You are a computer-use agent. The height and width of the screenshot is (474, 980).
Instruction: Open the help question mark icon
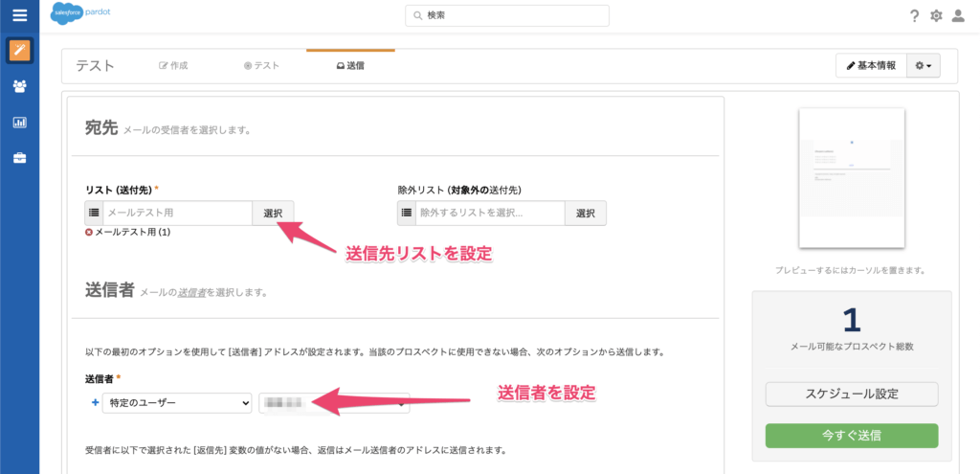[x=914, y=16]
